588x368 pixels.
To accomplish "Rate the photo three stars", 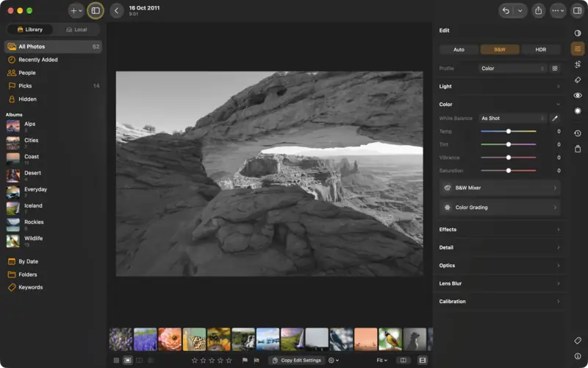I will click(212, 361).
